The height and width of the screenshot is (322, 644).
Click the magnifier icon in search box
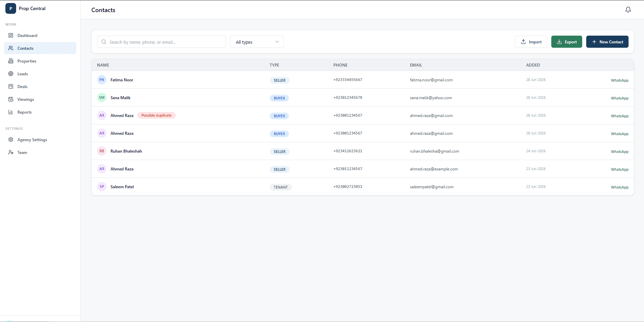point(104,42)
